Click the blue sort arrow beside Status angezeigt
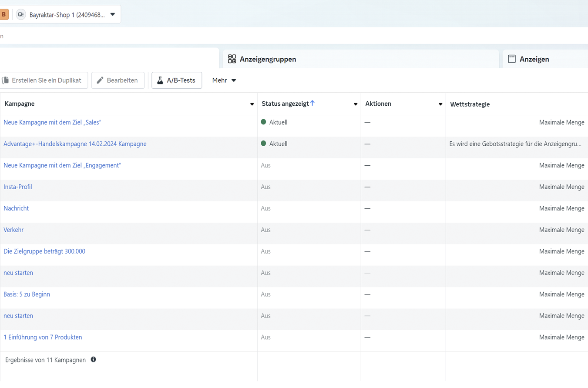The height and width of the screenshot is (388, 588). [312, 104]
